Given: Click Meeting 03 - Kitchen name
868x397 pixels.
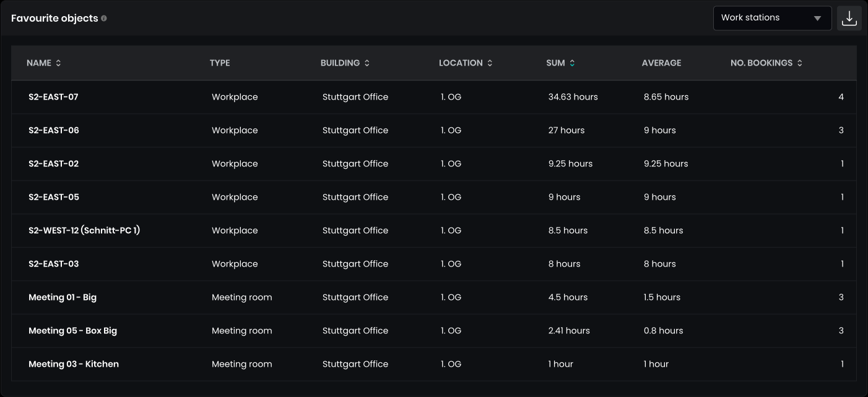Looking at the screenshot, I should 74,364.
